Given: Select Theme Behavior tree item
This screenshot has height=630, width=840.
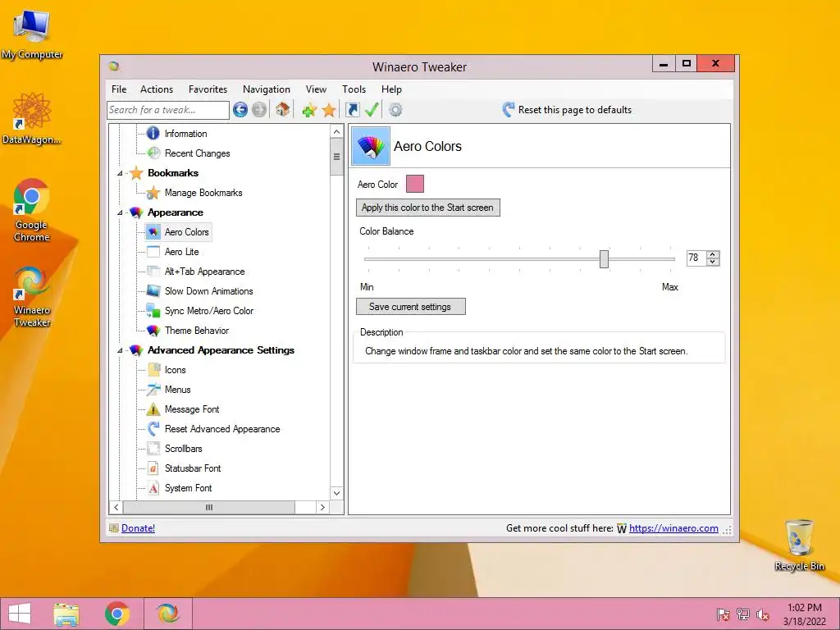Looking at the screenshot, I should [197, 331].
